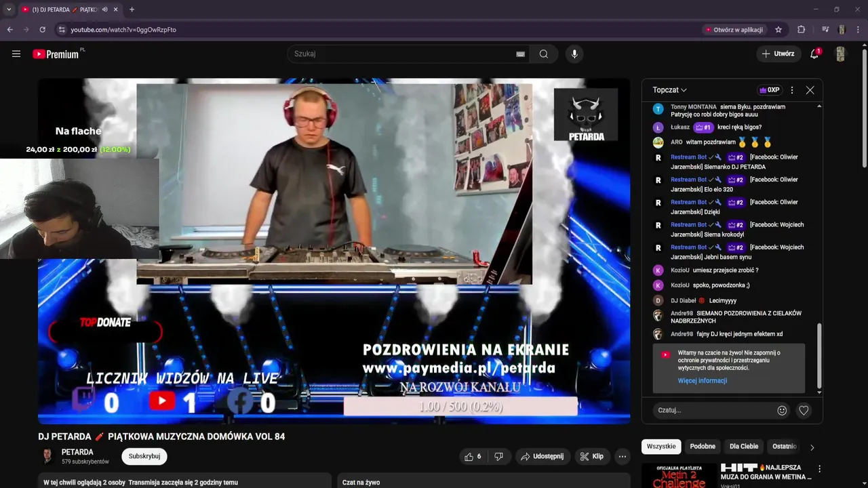Open the browser media control icon
The image size is (868, 488).
click(x=825, y=30)
